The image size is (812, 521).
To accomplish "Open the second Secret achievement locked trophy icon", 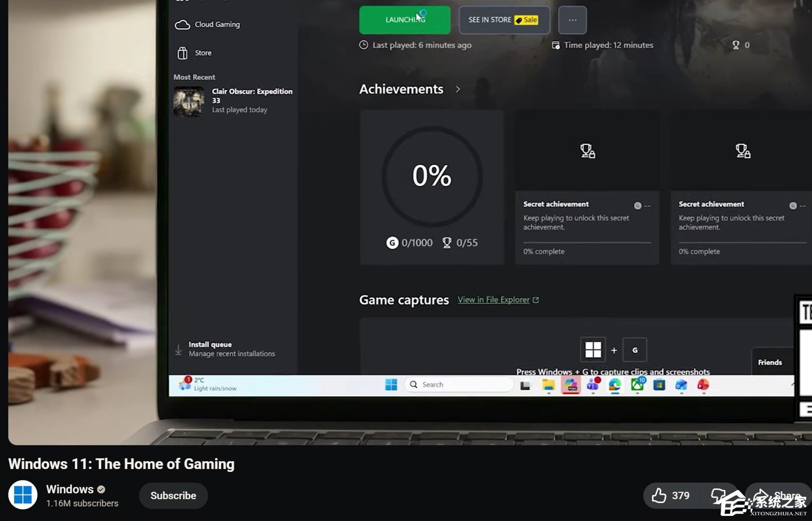I will (743, 151).
